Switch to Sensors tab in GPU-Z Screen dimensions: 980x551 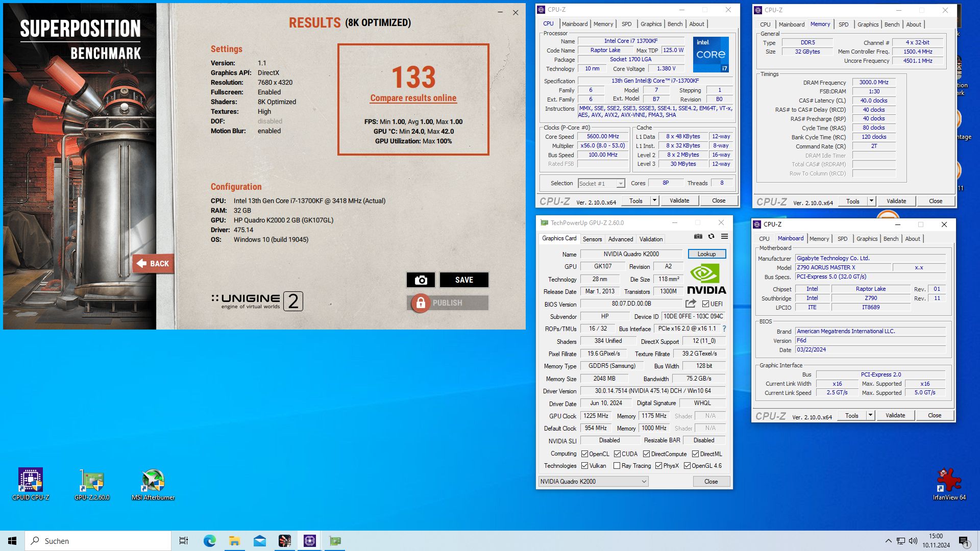coord(592,239)
